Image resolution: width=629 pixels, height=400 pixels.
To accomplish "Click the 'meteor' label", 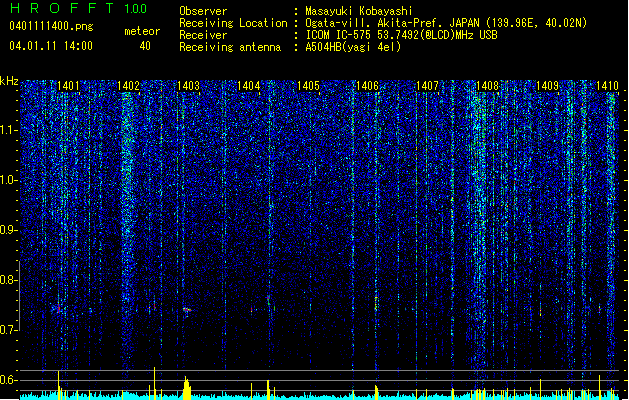I will 142,31.
